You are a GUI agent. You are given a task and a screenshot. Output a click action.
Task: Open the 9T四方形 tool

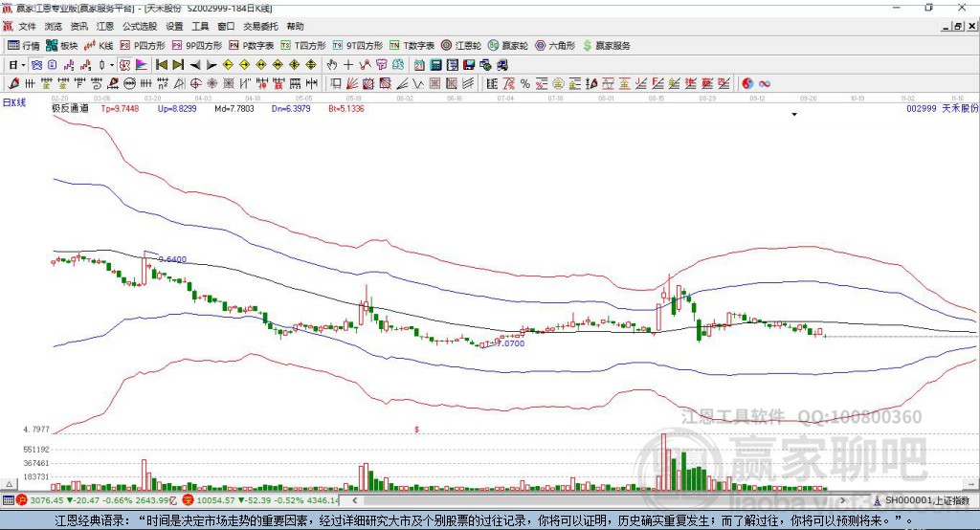[x=358, y=46]
